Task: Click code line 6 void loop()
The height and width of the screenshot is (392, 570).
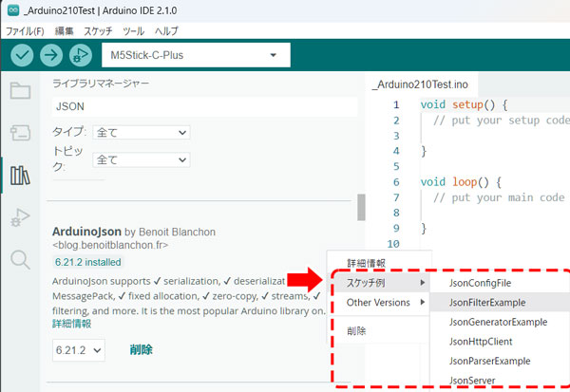Action: [x=461, y=182]
